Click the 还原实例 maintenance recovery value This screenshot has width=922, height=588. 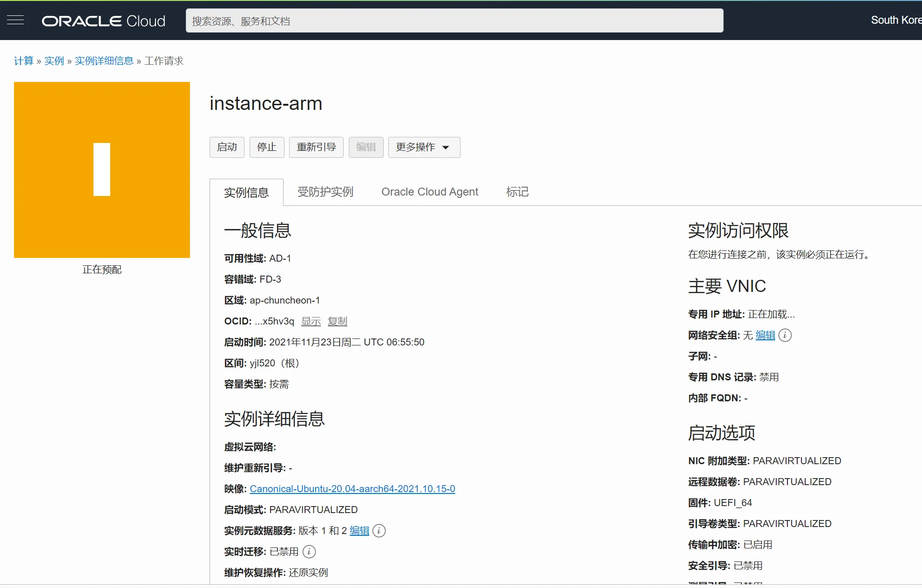(308, 573)
